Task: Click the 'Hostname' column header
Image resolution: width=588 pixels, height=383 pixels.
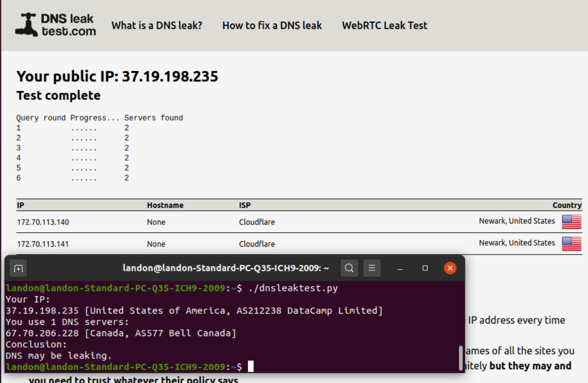Action: tap(165, 205)
